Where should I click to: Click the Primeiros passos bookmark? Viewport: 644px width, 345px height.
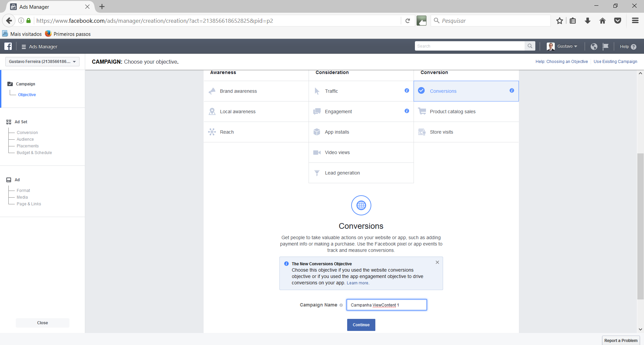[68, 34]
